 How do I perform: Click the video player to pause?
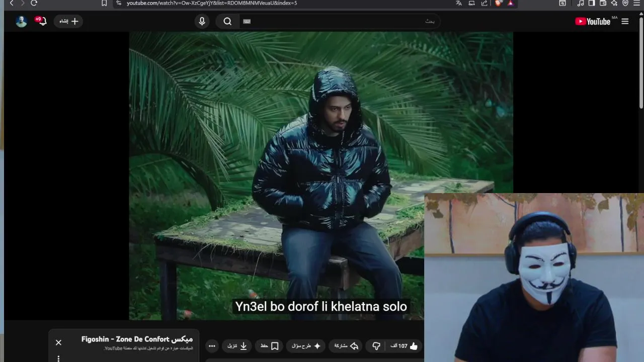click(321, 176)
